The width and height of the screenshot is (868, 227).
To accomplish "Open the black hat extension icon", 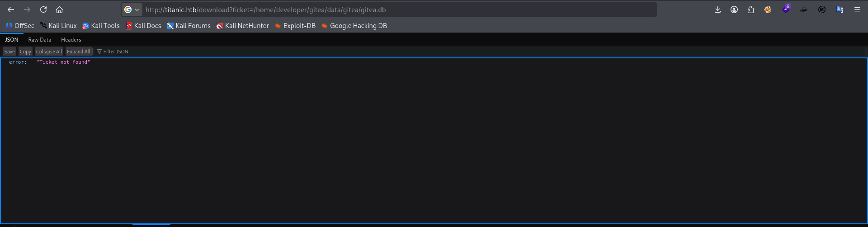I will click(x=804, y=9).
